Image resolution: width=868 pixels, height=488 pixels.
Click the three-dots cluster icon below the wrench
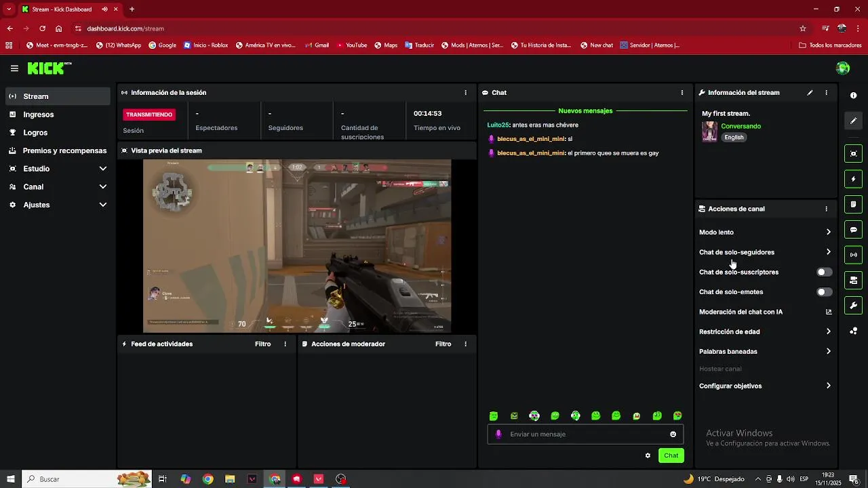[x=853, y=331]
